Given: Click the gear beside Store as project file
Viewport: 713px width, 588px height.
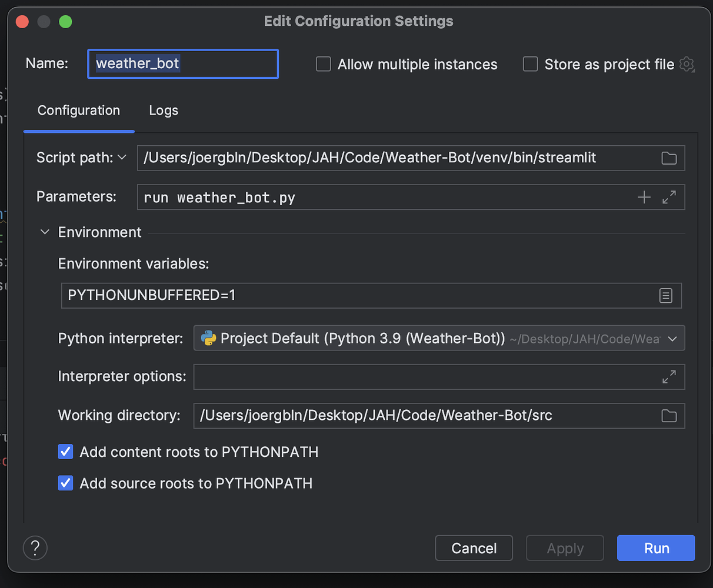Looking at the screenshot, I should click(x=687, y=65).
